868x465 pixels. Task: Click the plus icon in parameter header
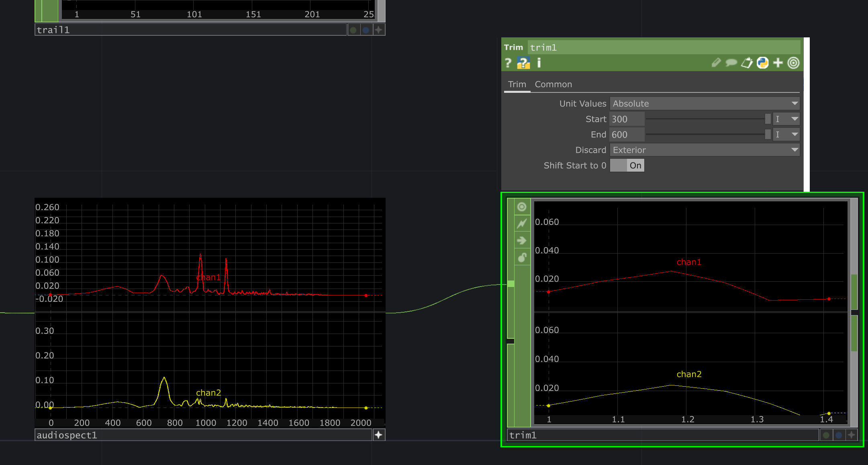[x=778, y=63]
